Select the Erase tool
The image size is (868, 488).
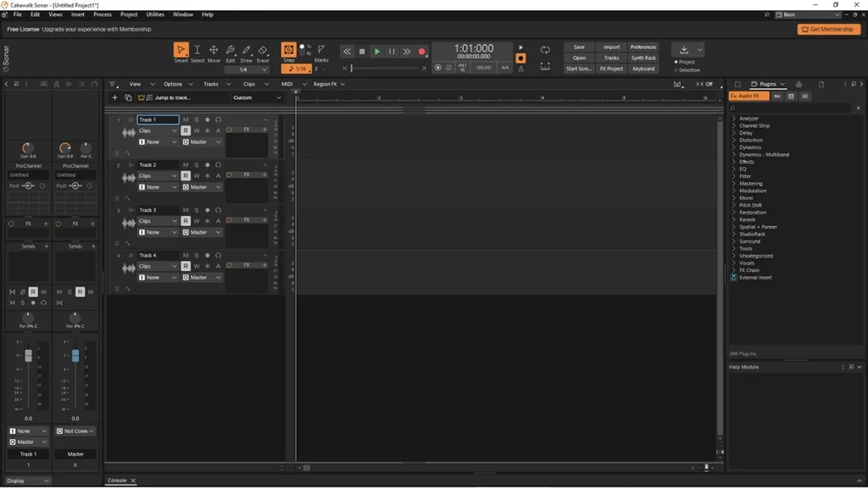(x=264, y=51)
